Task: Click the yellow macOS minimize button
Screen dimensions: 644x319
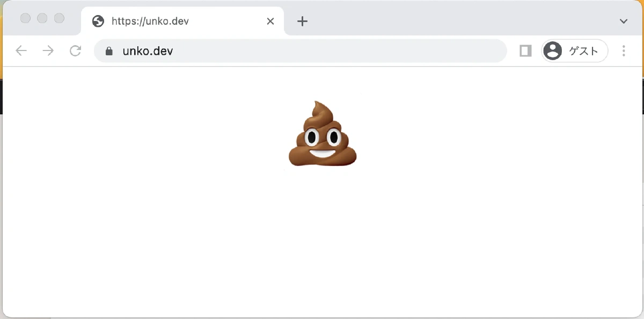Action: tap(42, 18)
